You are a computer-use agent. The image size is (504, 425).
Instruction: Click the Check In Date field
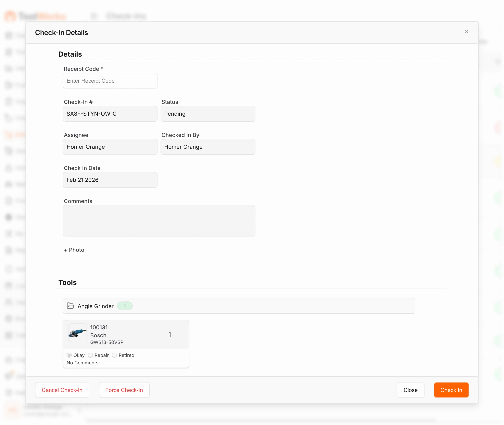tap(110, 180)
